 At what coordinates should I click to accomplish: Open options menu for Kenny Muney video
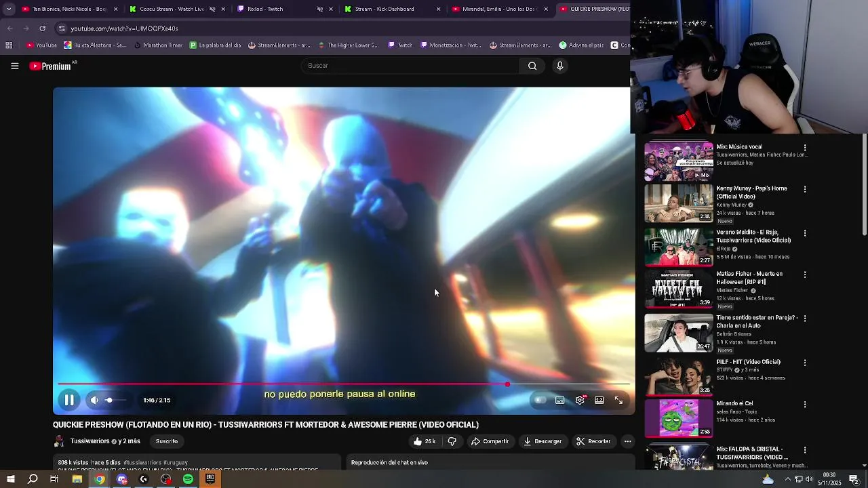pos(805,190)
